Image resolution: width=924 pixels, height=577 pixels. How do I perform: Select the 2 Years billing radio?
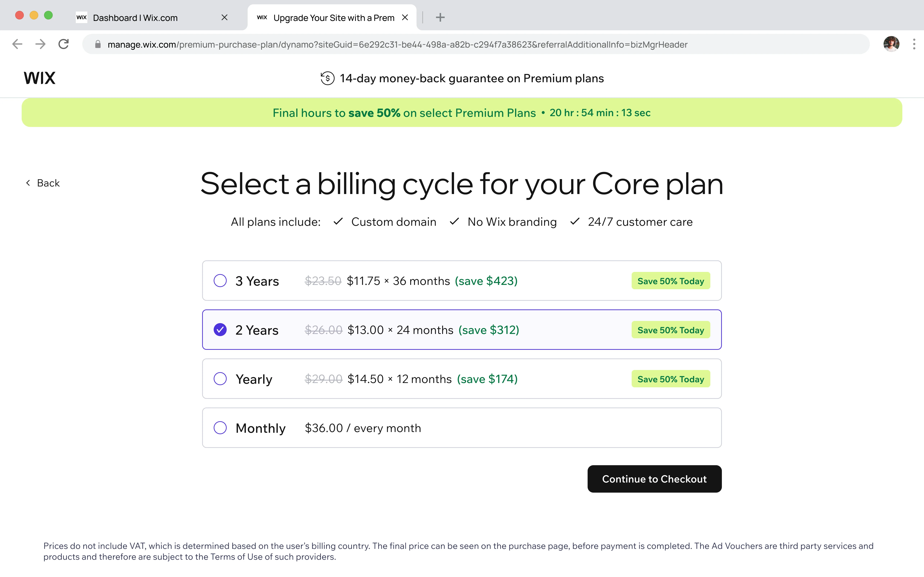[220, 330]
